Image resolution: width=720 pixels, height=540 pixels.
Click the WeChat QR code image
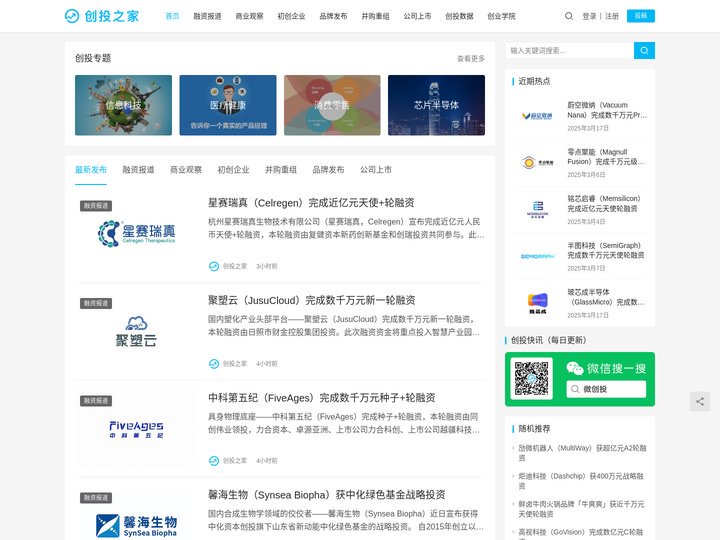[x=531, y=379]
